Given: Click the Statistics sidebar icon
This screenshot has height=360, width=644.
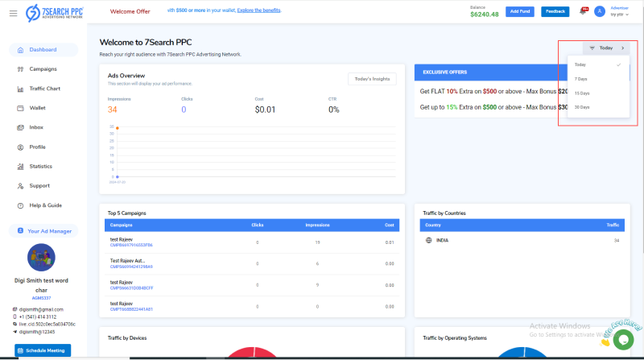Looking at the screenshot, I should (21, 167).
